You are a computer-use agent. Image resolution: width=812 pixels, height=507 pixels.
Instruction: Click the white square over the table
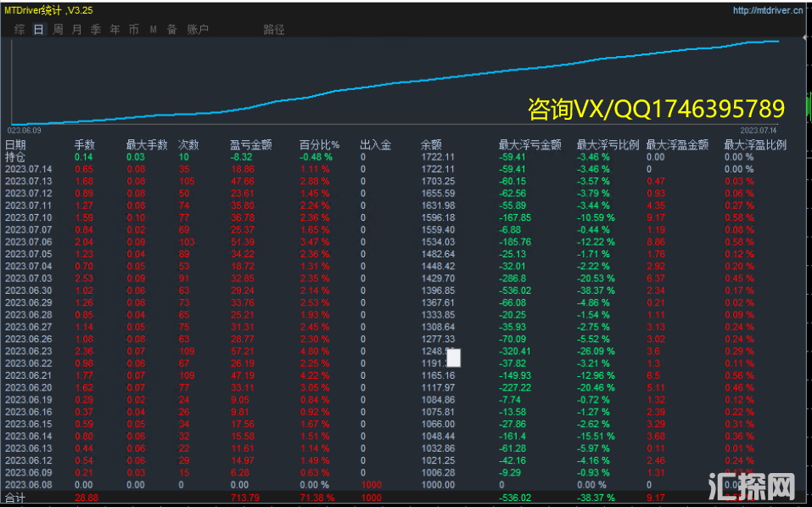[x=454, y=358]
